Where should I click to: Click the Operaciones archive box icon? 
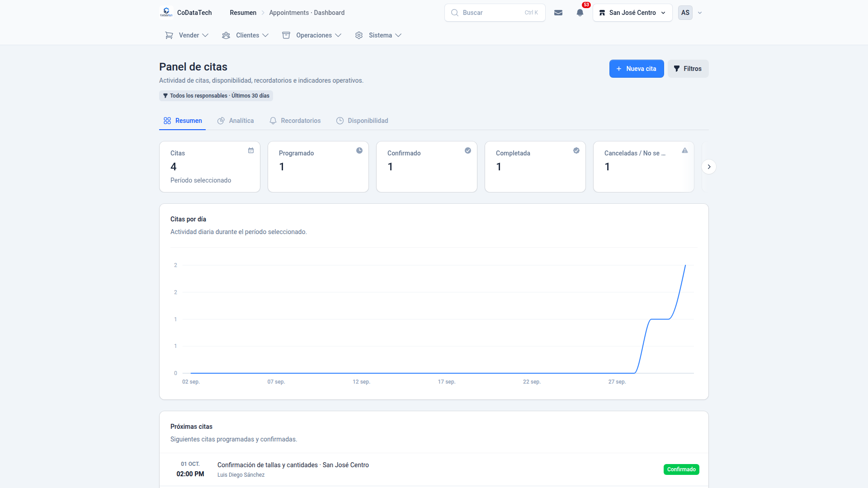(x=286, y=35)
